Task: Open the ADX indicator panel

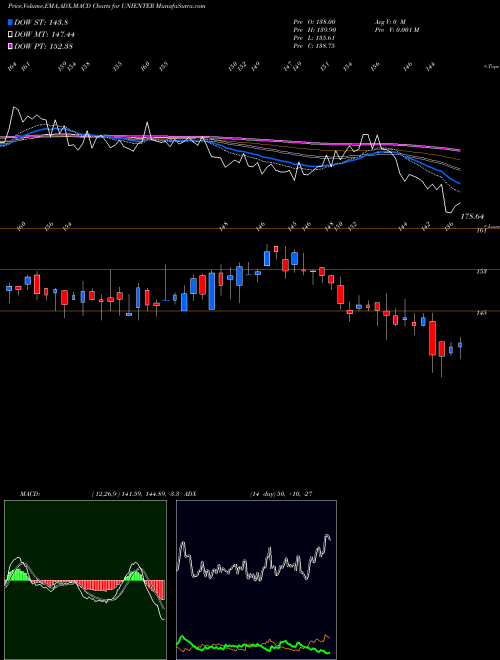Action: [x=256, y=580]
